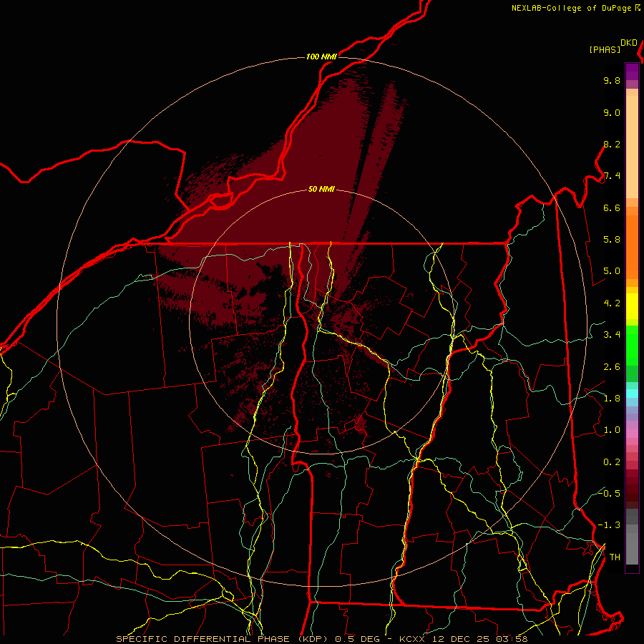Click the KCXX radar site identifier

[411, 639]
